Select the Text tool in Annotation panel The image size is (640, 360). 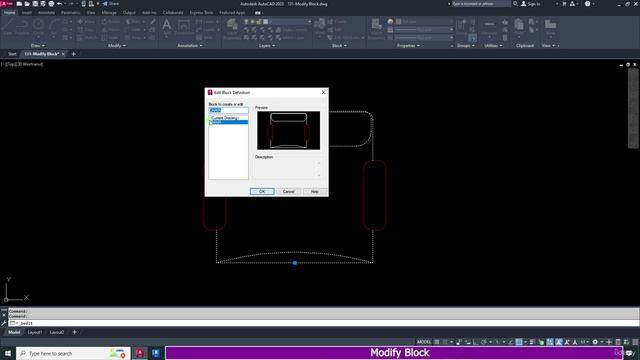[x=167, y=27]
